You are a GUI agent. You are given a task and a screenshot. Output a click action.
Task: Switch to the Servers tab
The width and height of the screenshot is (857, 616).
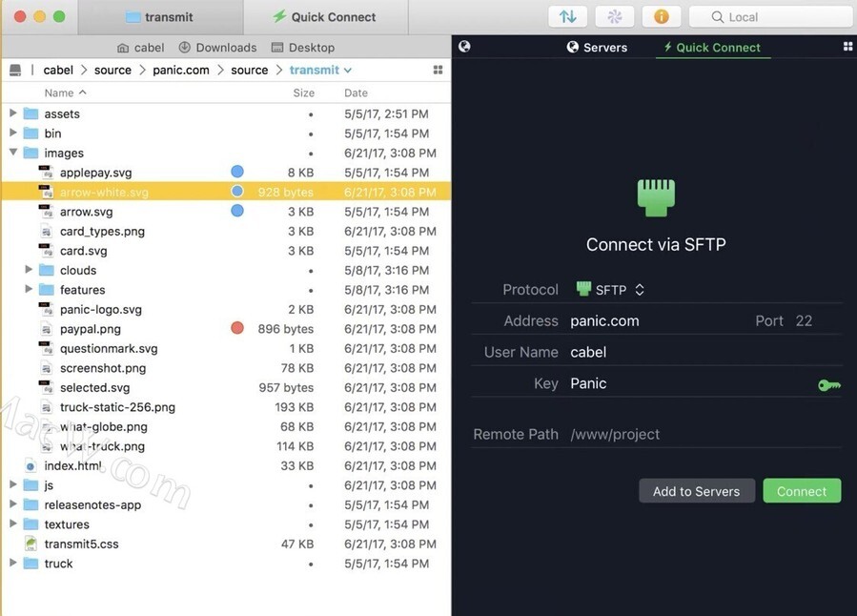pyautogui.click(x=597, y=48)
